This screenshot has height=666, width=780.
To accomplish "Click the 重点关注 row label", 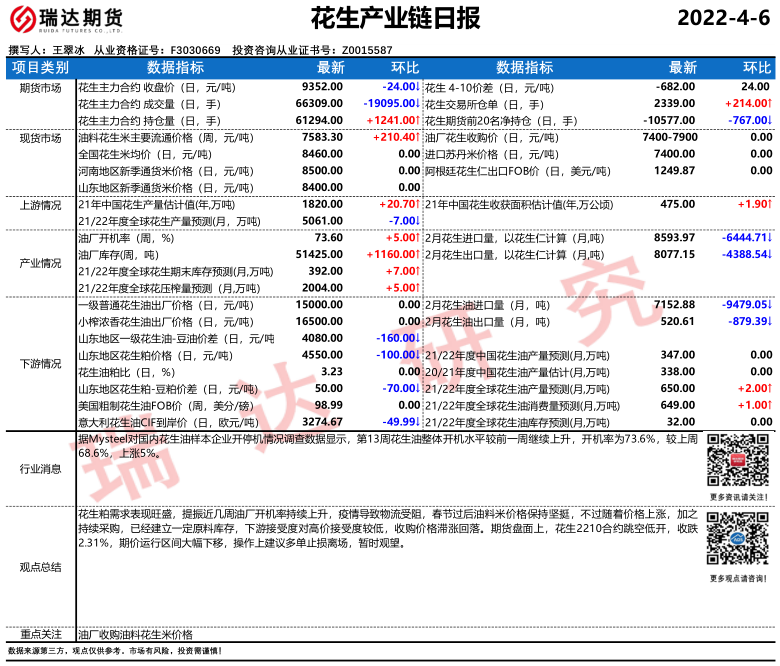I will [x=40, y=634].
